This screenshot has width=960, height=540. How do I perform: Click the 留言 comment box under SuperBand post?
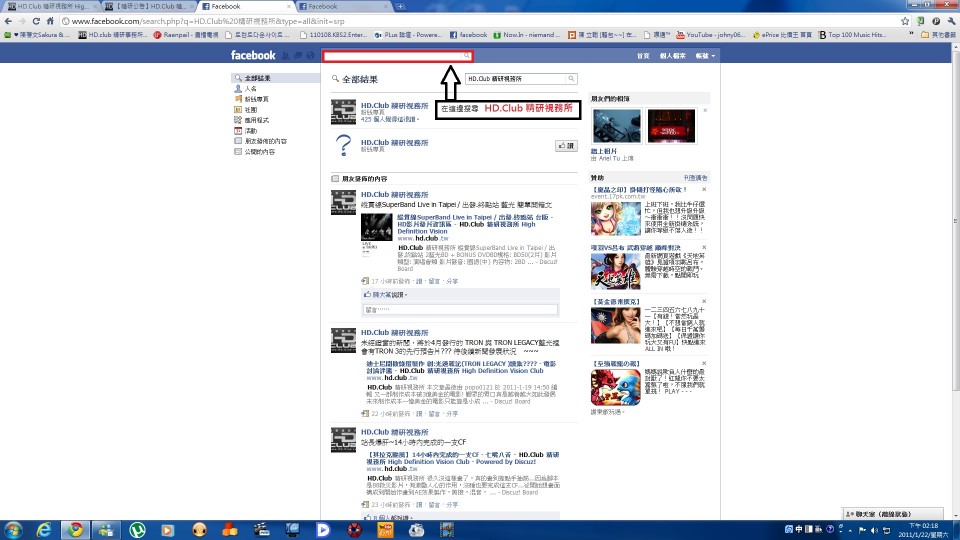pyautogui.click(x=460, y=310)
